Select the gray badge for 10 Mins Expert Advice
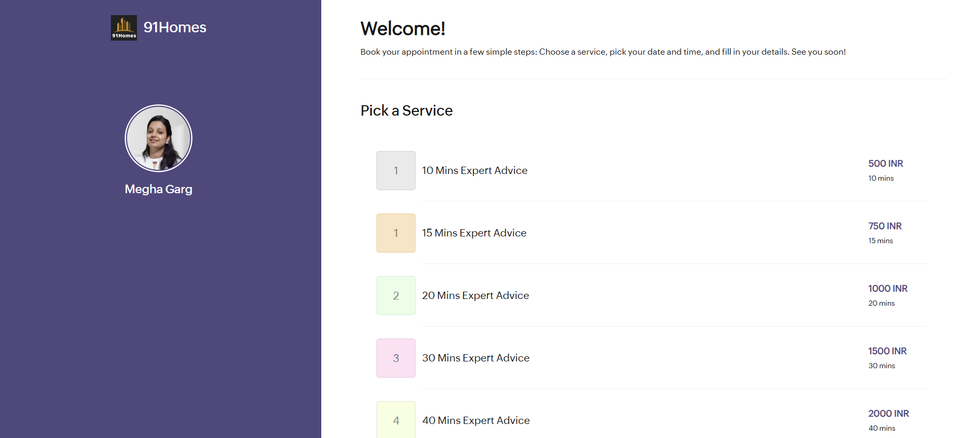This screenshot has height=438, width=980. [396, 170]
